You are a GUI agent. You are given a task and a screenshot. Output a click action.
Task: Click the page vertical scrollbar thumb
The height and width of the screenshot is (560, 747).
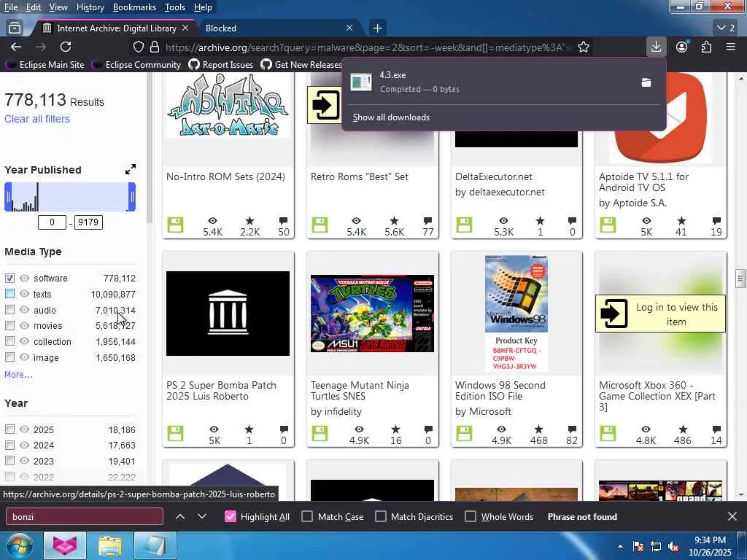740,279
